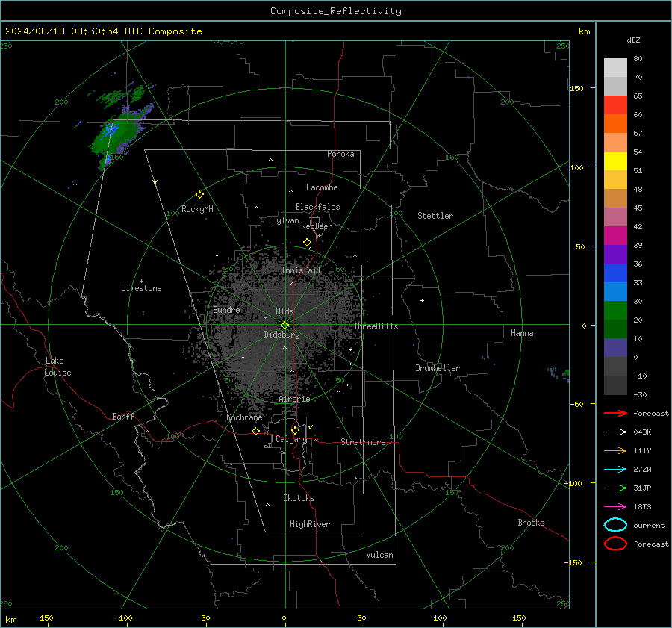Click the Brooks label
The height and width of the screenshot is (628, 672).
[x=531, y=523]
